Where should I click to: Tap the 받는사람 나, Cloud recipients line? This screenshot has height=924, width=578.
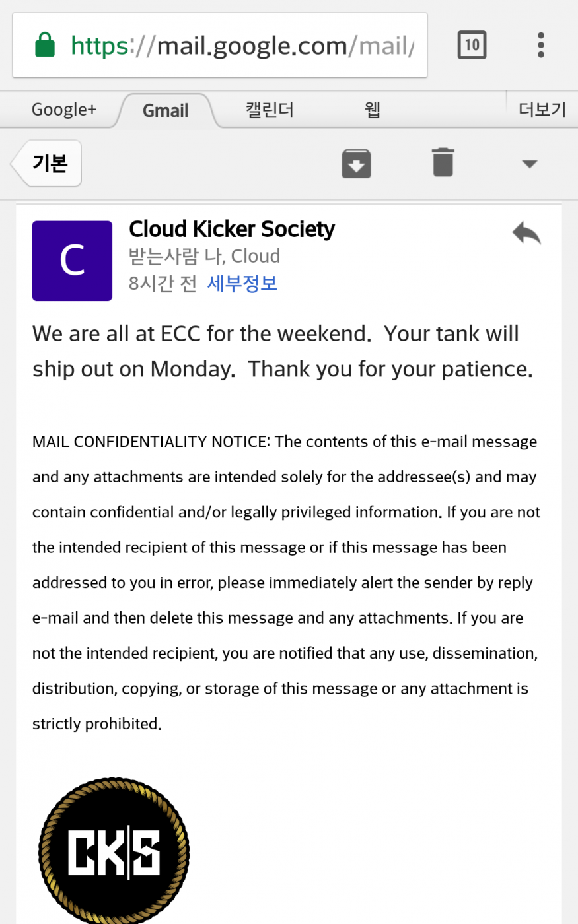(204, 256)
